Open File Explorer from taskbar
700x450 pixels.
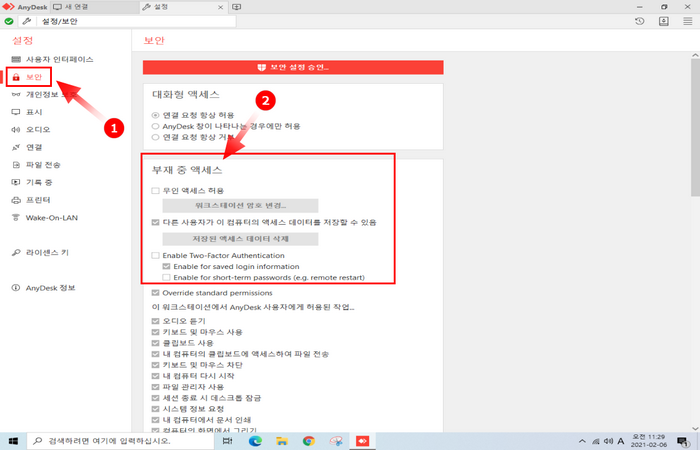[282, 441]
